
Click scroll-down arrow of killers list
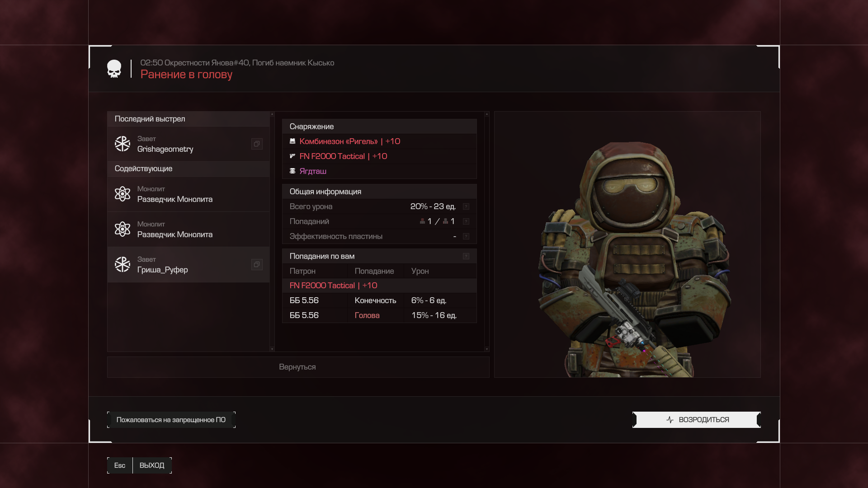pos(272,349)
